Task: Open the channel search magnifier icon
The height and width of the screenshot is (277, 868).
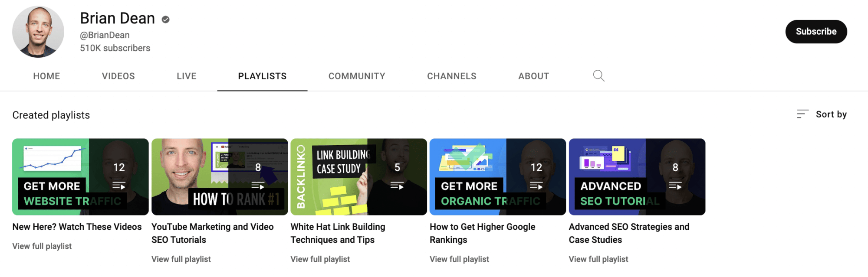Action: pyautogui.click(x=598, y=76)
